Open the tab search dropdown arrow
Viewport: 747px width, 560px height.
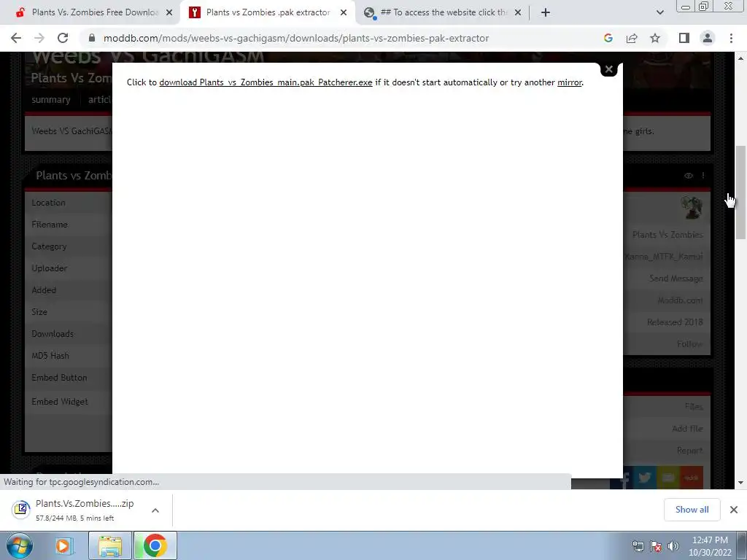[x=659, y=12]
